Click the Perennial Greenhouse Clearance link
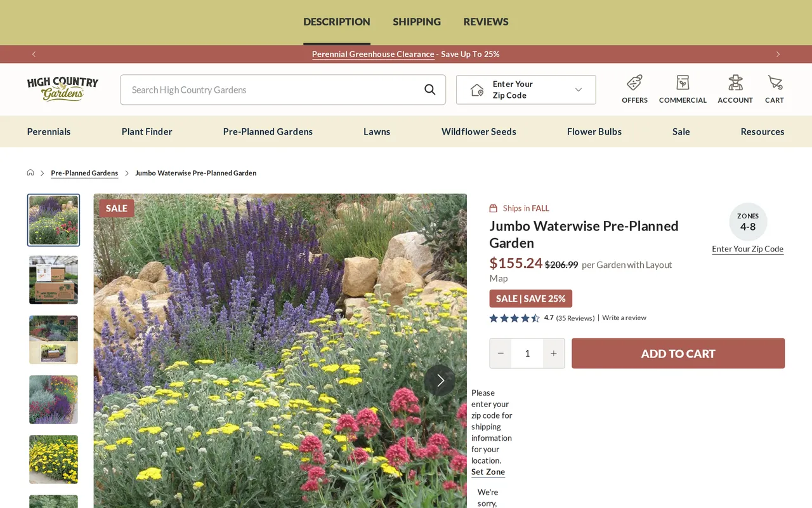Image resolution: width=812 pixels, height=508 pixels. [x=373, y=54]
